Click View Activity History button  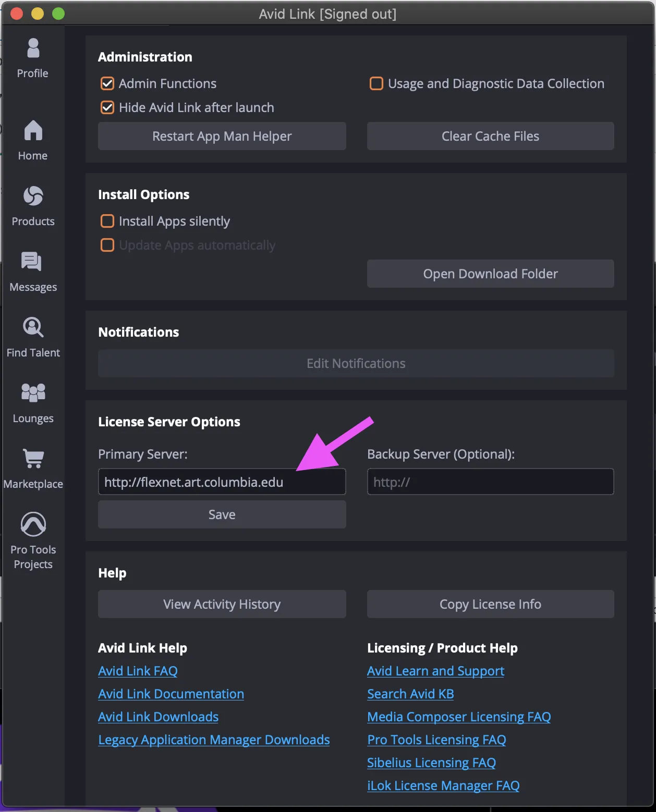tap(222, 604)
